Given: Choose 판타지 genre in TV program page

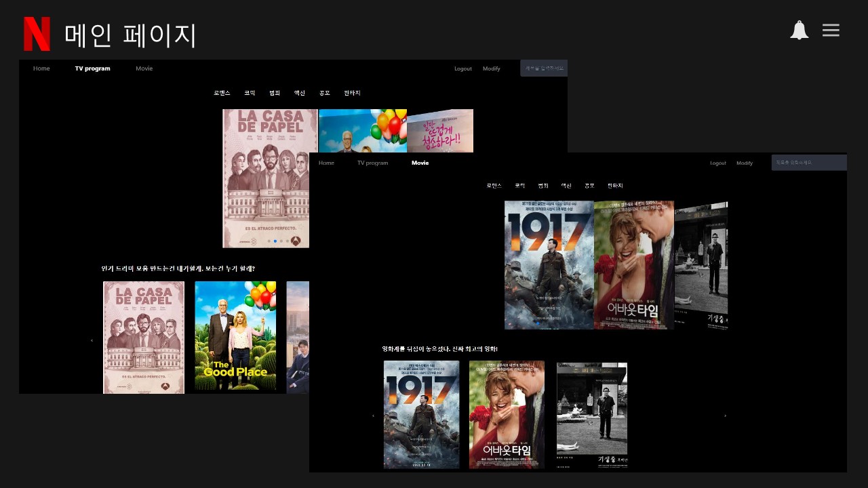Looking at the screenshot, I should click(352, 93).
